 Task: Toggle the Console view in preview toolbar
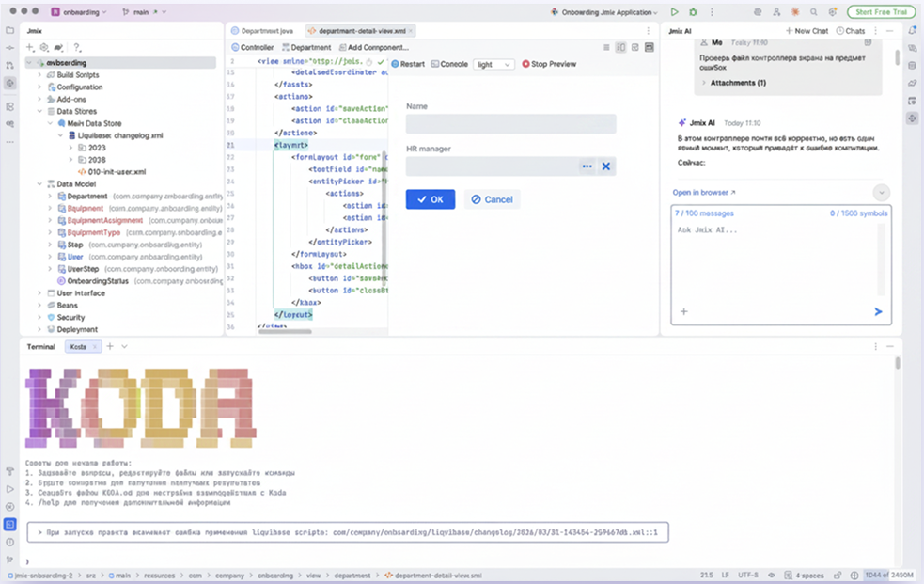click(x=449, y=64)
